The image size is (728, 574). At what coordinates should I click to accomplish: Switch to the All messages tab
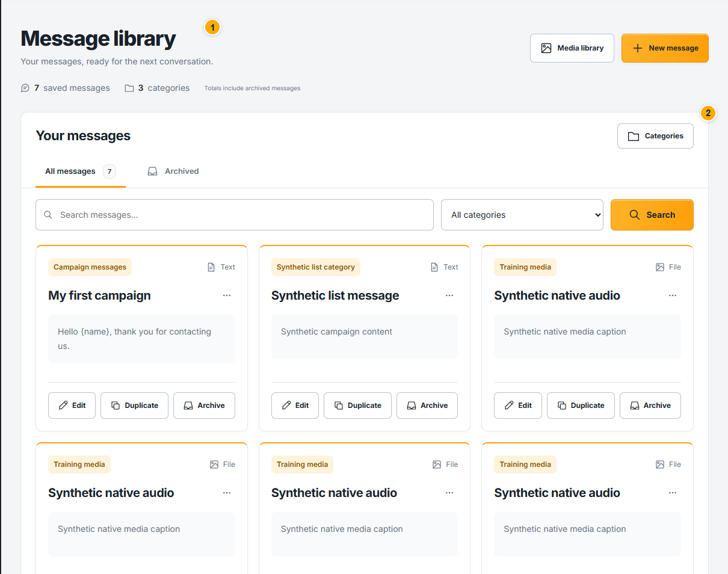(x=81, y=171)
